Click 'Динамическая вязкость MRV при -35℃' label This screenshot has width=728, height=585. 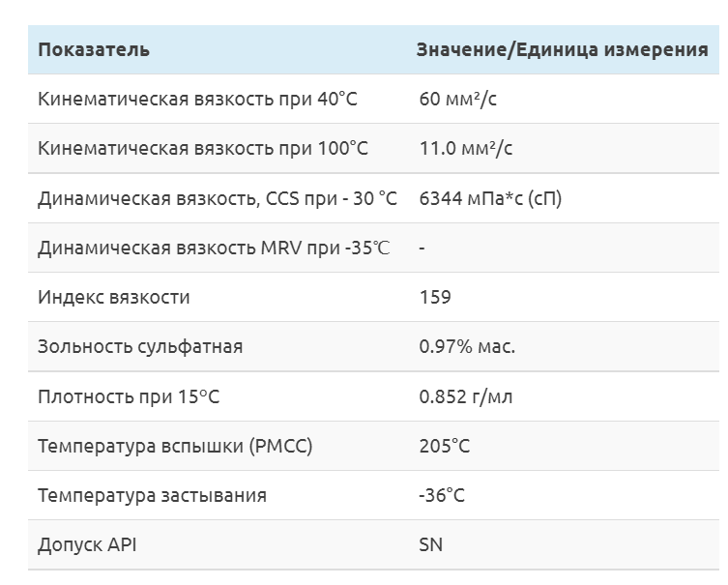click(x=214, y=249)
